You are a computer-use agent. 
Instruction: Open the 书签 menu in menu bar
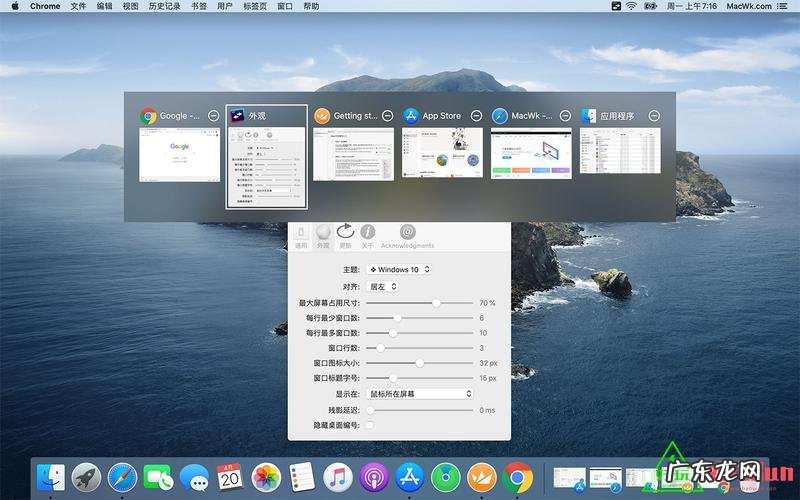pos(199,6)
